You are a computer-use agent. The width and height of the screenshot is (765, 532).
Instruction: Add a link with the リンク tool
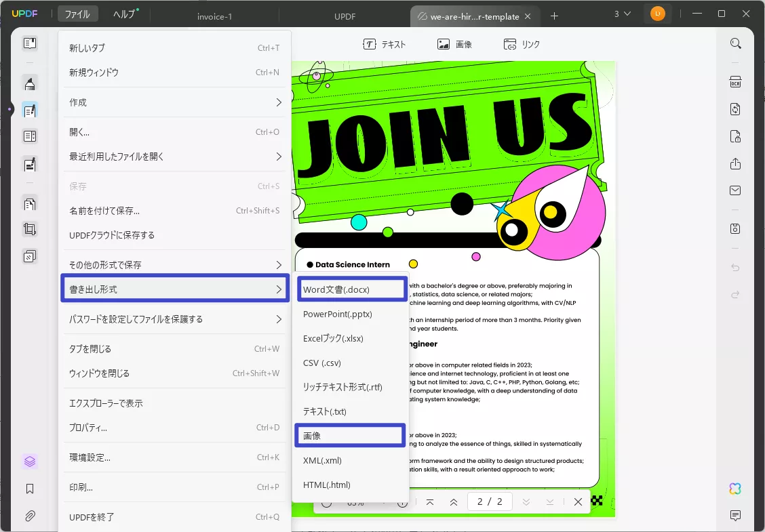pos(522,44)
